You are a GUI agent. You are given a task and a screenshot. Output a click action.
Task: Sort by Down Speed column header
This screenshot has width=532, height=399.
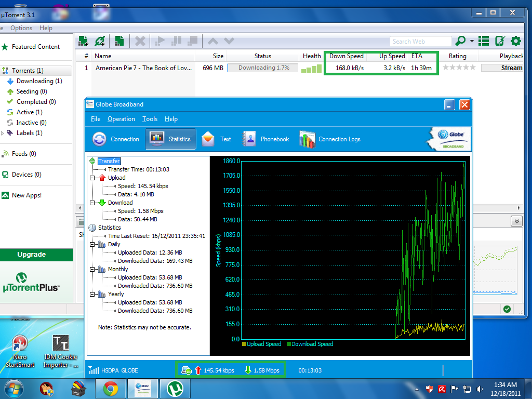click(346, 56)
